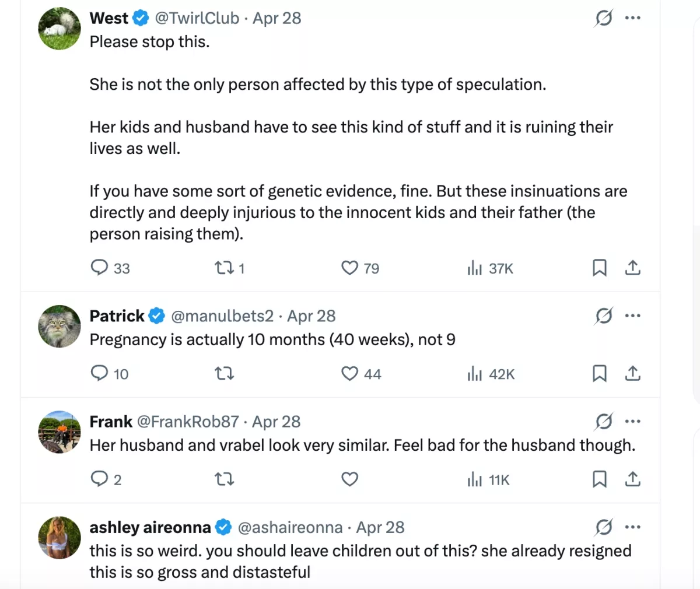Screen dimensions: 700x589
Task: Bookmark West's tweet
Action: tap(599, 268)
